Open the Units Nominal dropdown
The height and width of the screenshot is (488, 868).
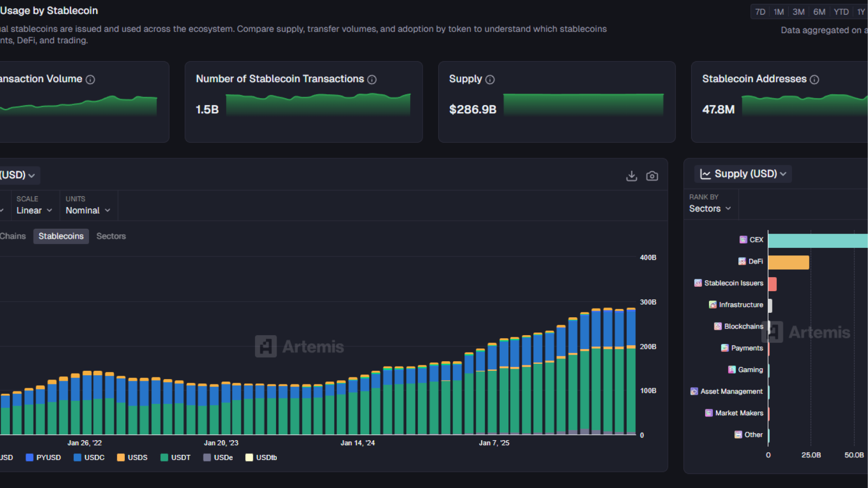coord(88,210)
